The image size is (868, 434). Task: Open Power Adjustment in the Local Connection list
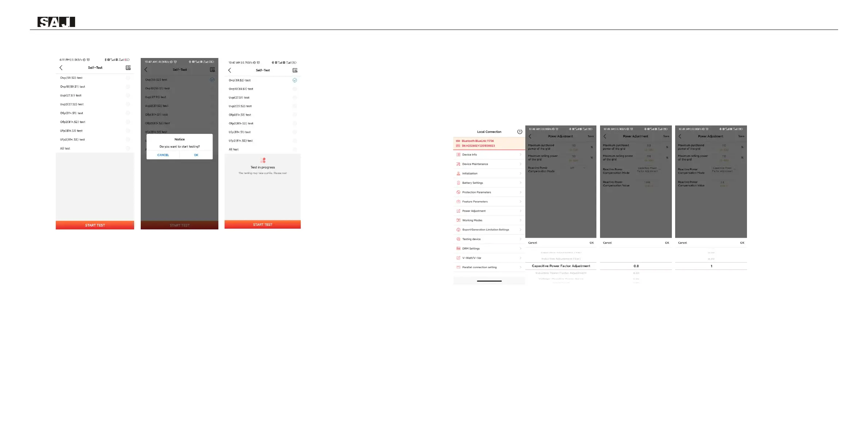[x=489, y=211]
